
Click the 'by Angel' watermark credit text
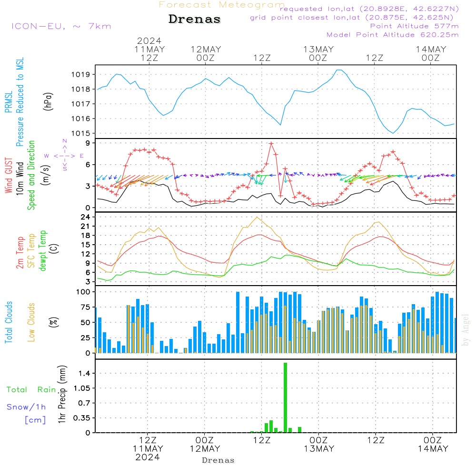[x=466, y=330]
